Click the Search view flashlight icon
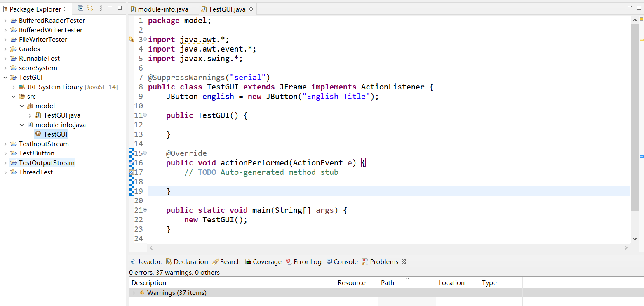644x306 pixels. [x=215, y=261]
